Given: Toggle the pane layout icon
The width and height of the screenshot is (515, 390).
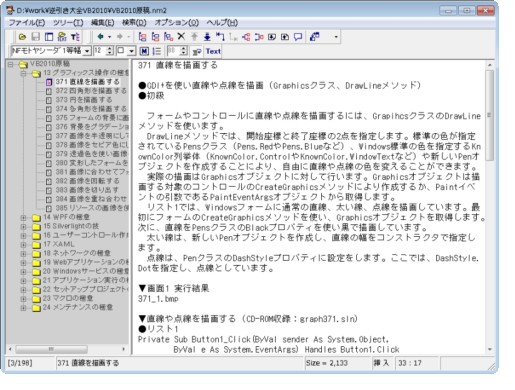Looking at the screenshot, I should pyautogui.click(x=49, y=37).
